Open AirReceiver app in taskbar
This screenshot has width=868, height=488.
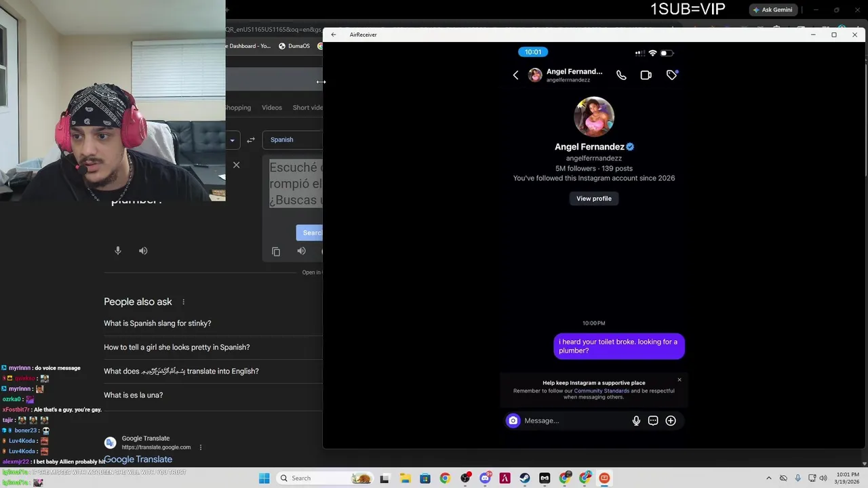point(604,478)
